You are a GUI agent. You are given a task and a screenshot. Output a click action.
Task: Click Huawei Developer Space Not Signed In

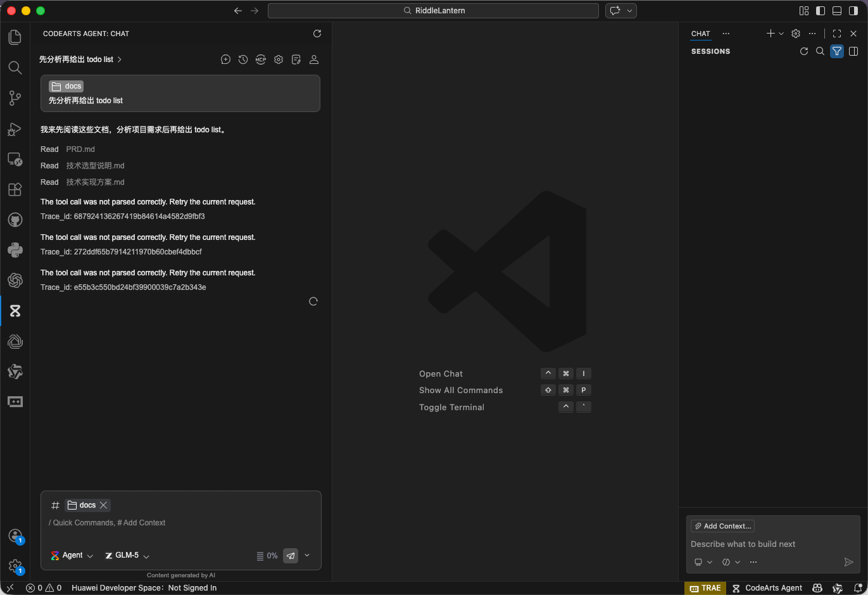point(144,588)
